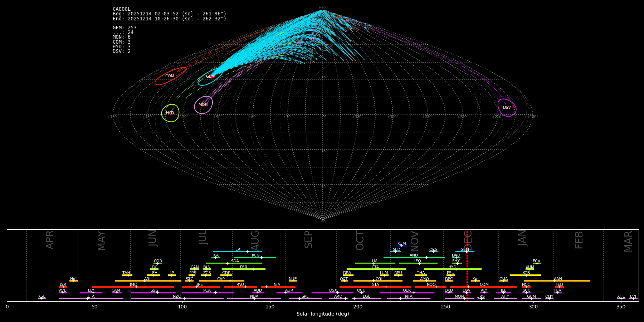The height and width of the screenshot is (322, 644).
Task: Select the COM shower bar on the timeline
Action: pos(484,287)
